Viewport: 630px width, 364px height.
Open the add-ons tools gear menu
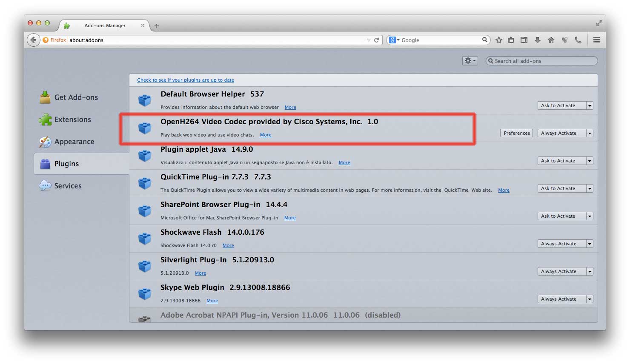[470, 61]
